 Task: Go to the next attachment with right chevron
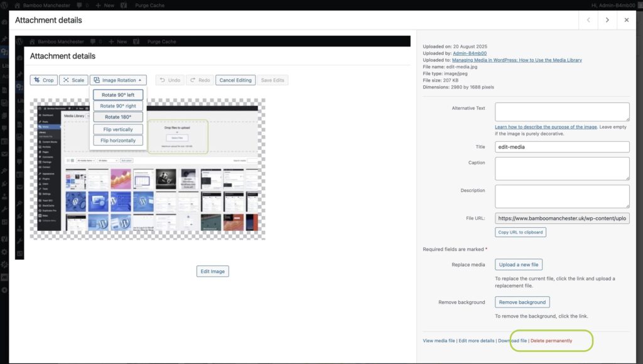click(607, 20)
